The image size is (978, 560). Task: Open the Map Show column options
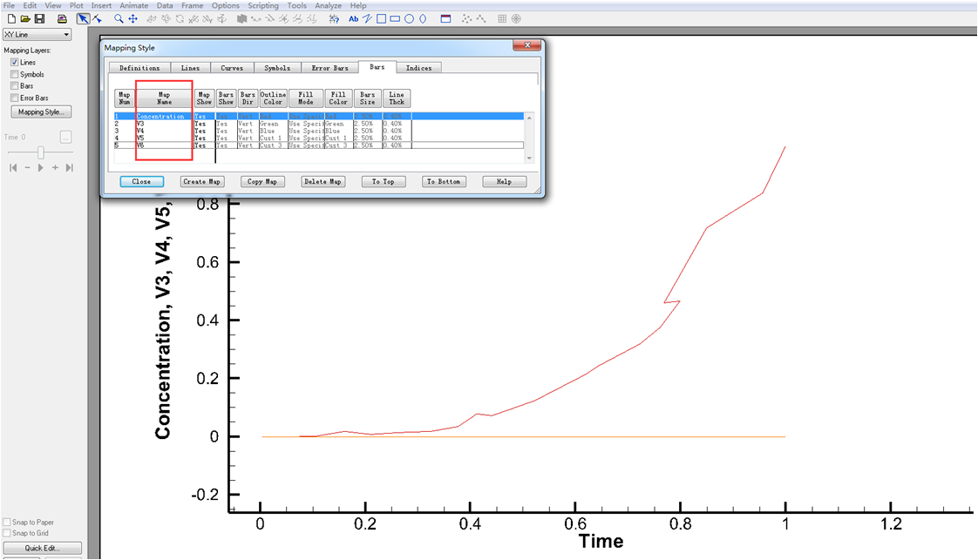tap(204, 98)
